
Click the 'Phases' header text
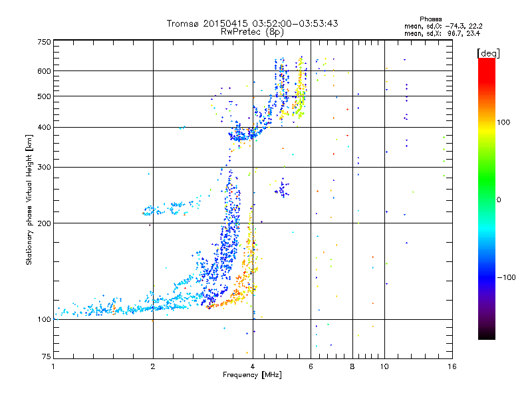pyautogui.click(x=430, y=19)
